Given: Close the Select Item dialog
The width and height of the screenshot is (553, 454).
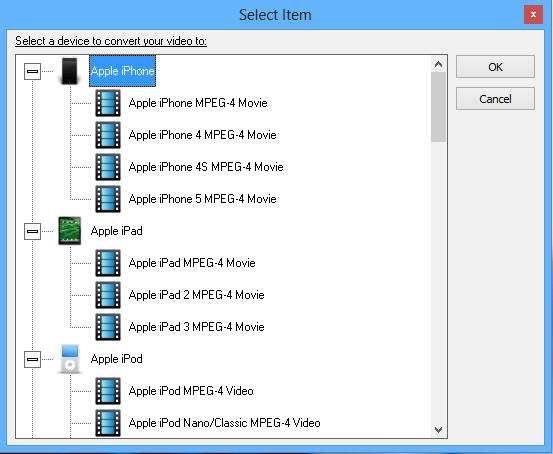Looking at the screenshot, I should pos(533,15).
